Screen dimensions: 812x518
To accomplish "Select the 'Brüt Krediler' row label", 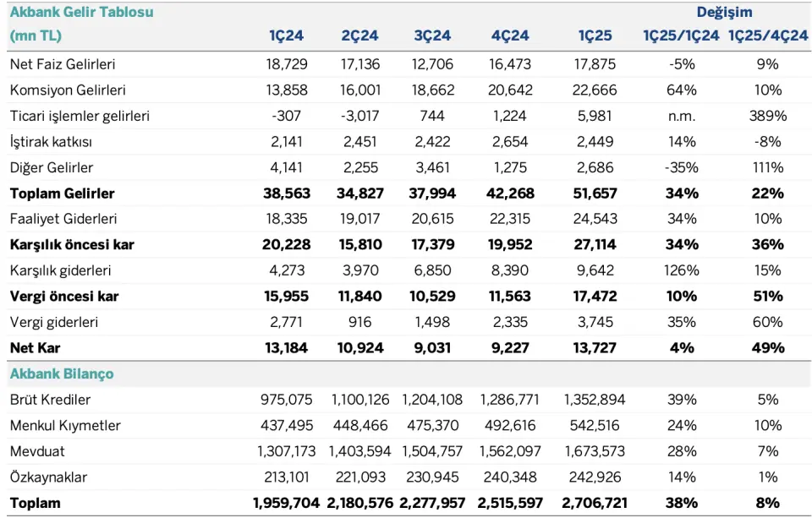I will [x=50, y=400].
